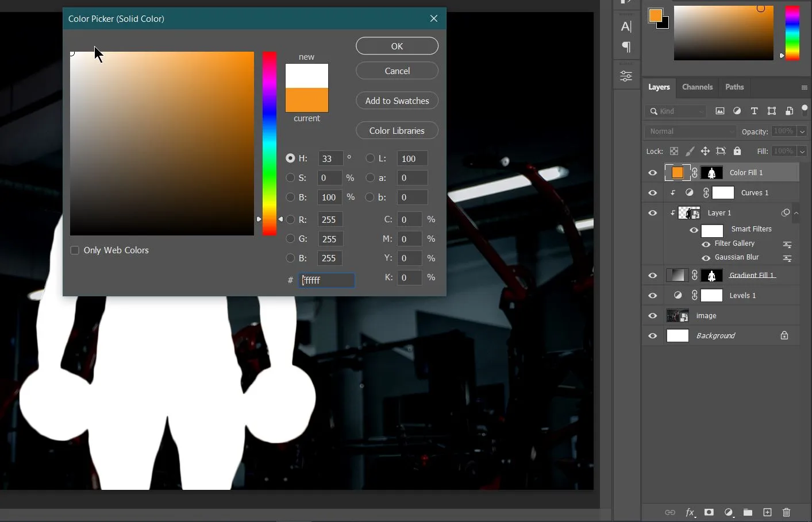Click the delete layer trash icon
Screen dimensions: 812x522
787,512
